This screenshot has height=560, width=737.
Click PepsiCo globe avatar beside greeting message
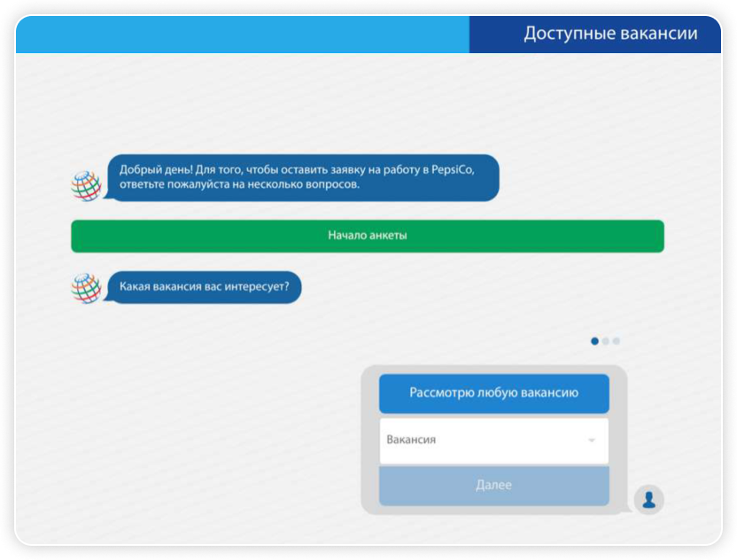(x=86, y=185)
